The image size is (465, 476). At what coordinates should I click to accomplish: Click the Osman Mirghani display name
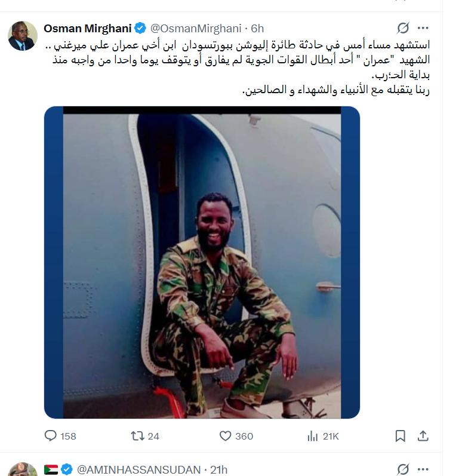[87, 29]
